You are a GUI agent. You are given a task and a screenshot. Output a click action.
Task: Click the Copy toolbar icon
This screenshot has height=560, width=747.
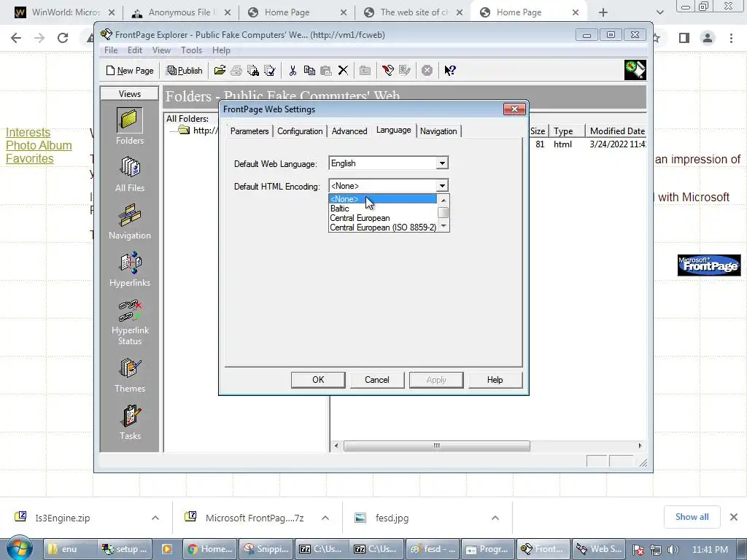point(309,71)
